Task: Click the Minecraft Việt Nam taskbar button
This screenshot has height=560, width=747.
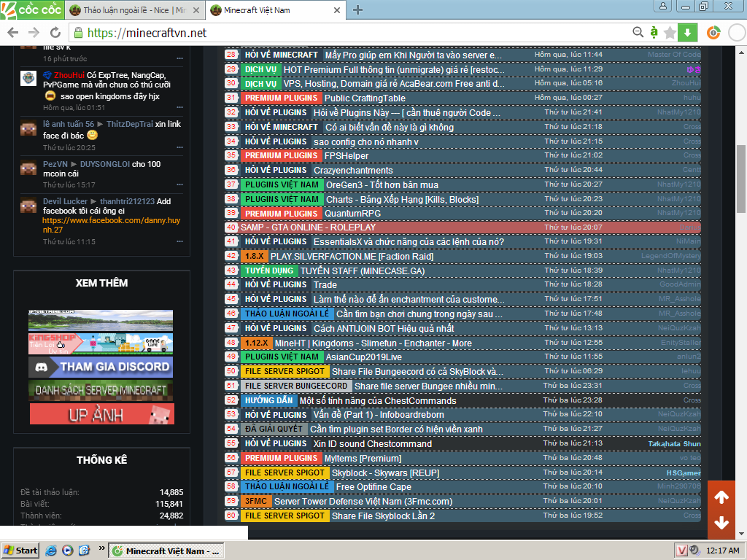Action: (x=166, y=551)
